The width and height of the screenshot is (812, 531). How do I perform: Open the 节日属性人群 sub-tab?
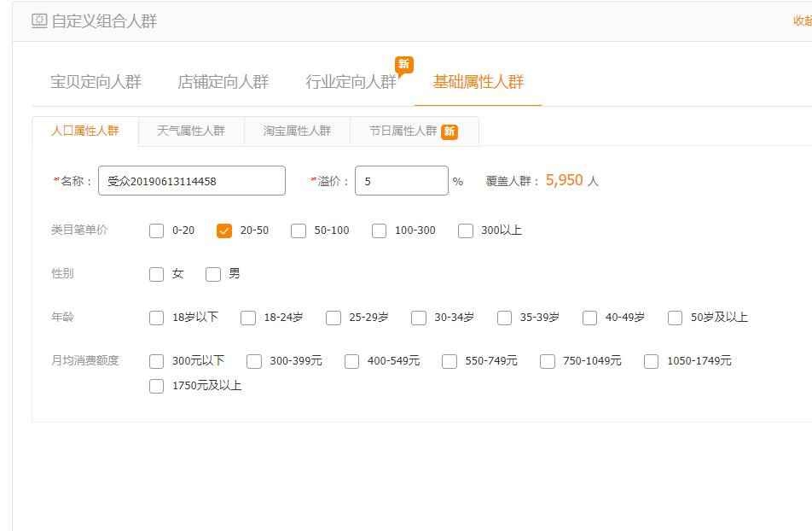pos(400,130)
